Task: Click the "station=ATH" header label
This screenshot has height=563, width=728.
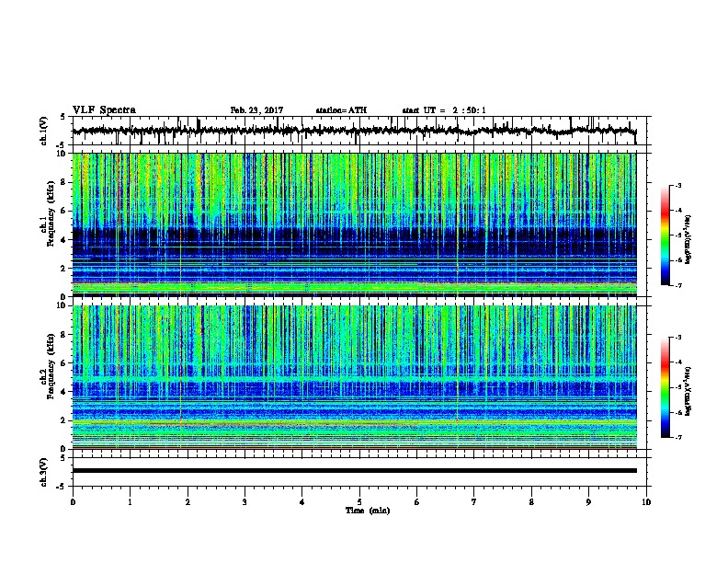Action: 341,110
